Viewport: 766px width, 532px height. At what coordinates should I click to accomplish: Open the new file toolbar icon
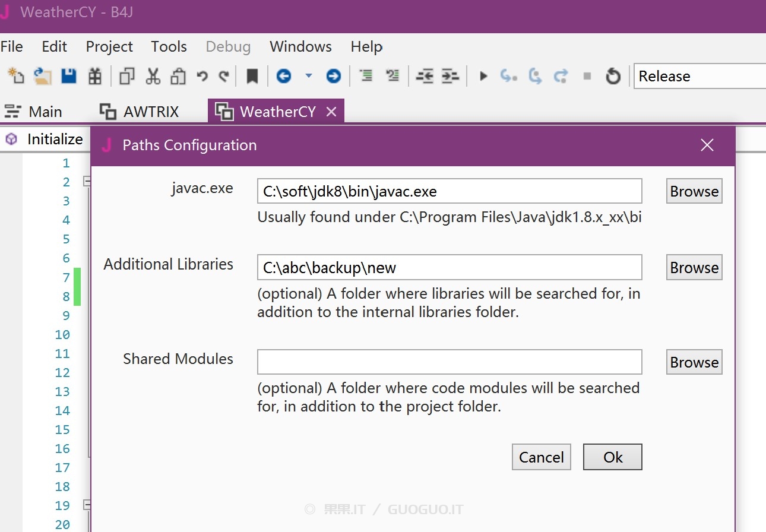(16, 76)
